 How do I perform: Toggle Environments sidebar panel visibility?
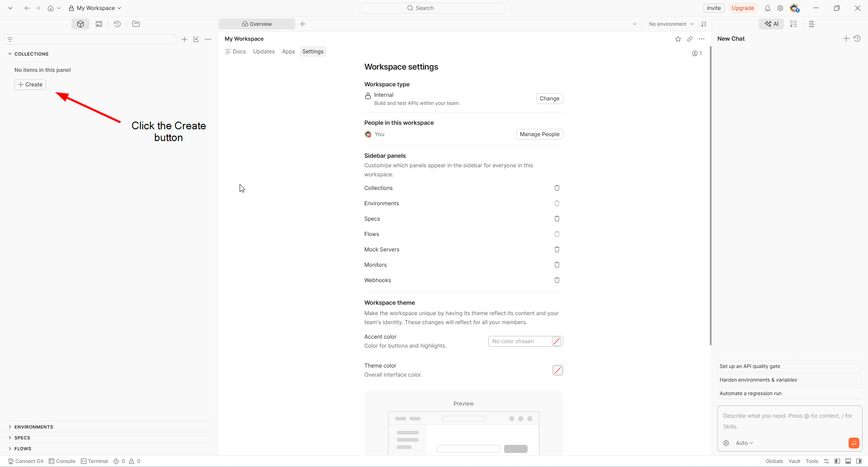[557, 203]
